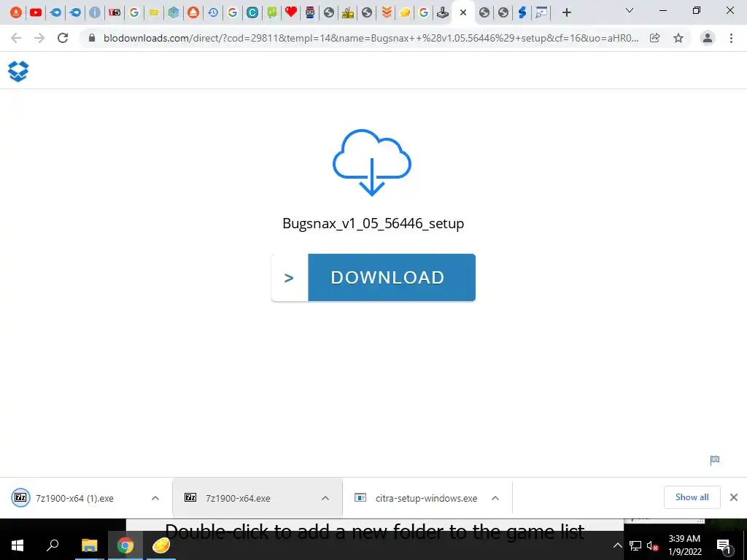Switch to the T5 favicon tab
The image size is (747, 560).
point(115,12)
